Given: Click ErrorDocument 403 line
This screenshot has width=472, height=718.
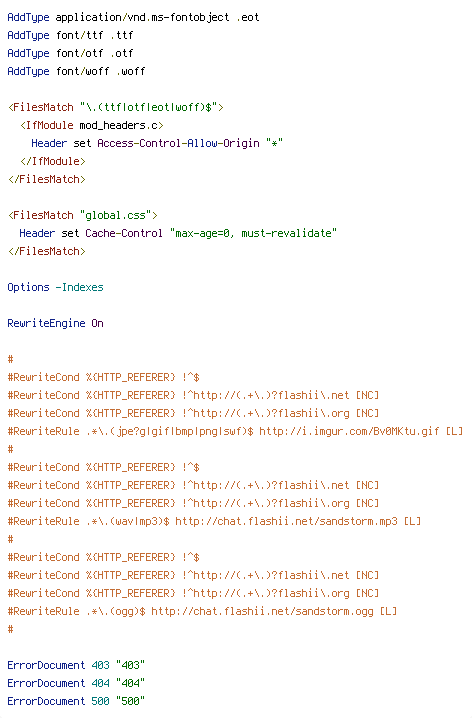Looking at the screenshot, I should (x=76, y=665).
